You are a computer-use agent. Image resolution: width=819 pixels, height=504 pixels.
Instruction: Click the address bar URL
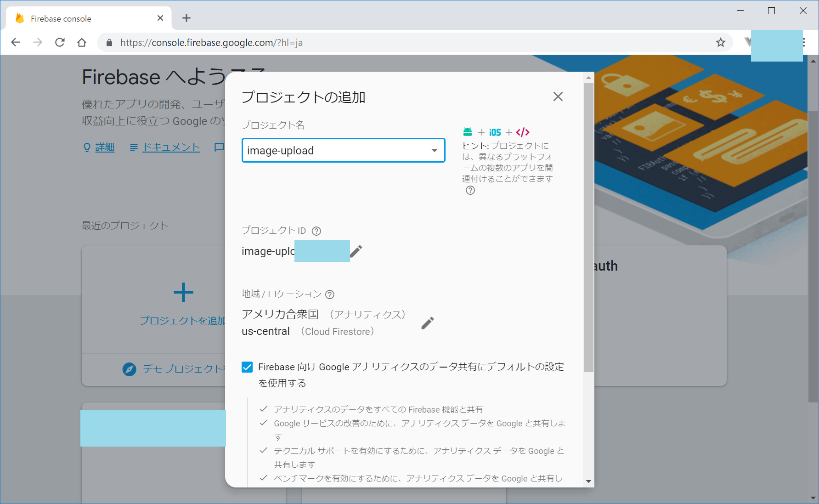(x=211, y=43)
